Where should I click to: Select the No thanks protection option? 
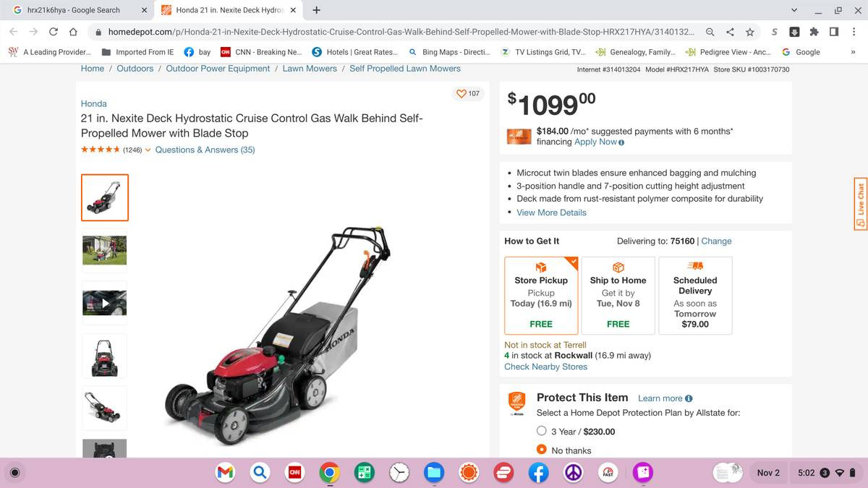pyautogui.click(x=542, y=450)
